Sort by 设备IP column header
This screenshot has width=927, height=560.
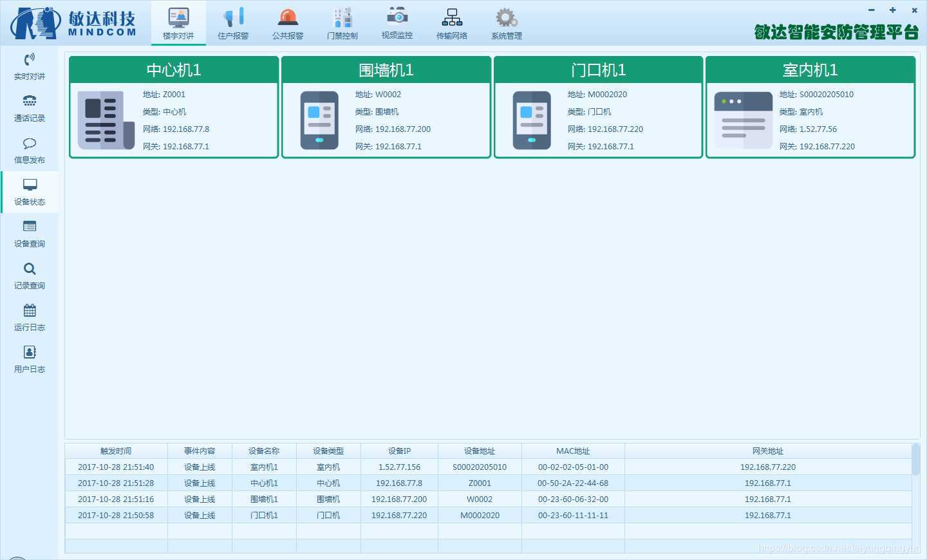tap(399, 451)
